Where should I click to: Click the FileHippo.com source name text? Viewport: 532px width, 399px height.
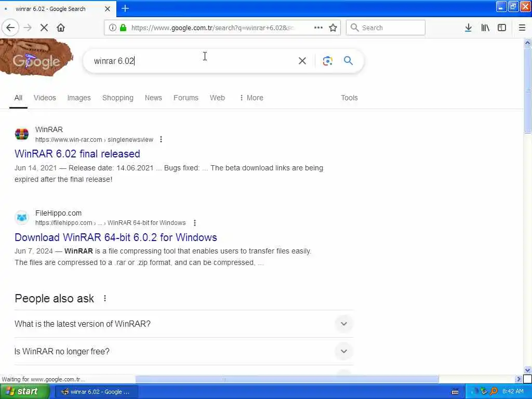(x=58, y=213)
